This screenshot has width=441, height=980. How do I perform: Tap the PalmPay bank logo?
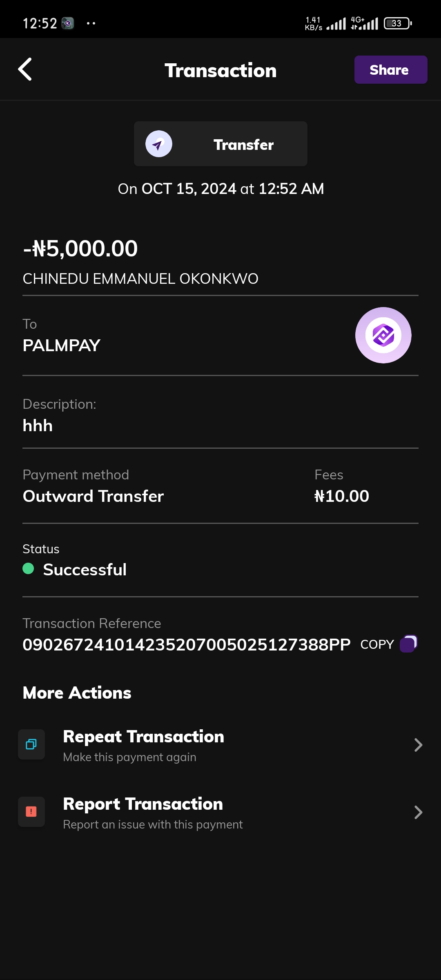click(383, 335)
